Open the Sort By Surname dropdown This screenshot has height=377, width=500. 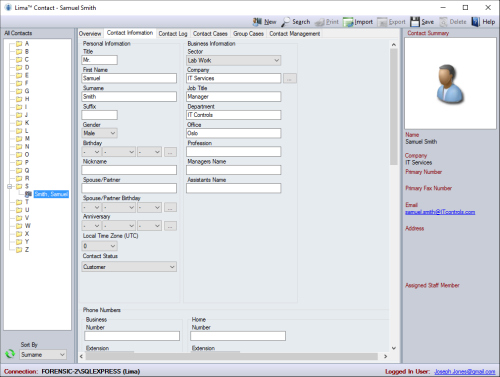click(43, 355)
